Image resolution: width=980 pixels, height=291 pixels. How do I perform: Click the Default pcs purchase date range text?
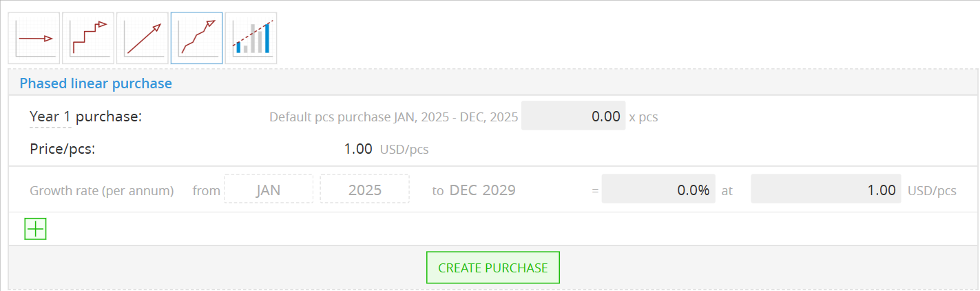coord(393,117)
